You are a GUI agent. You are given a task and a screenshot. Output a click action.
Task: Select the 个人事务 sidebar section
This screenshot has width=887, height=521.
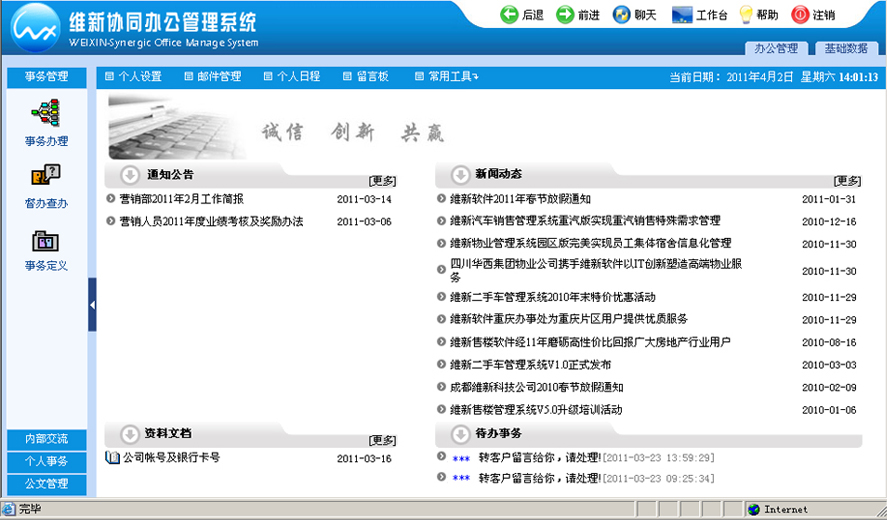pos(46,462)
